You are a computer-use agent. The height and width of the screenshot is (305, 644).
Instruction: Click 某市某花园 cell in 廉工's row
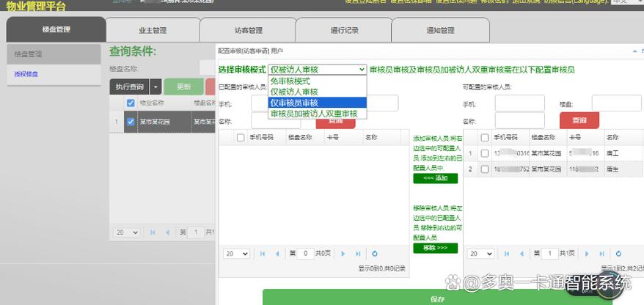547,153
